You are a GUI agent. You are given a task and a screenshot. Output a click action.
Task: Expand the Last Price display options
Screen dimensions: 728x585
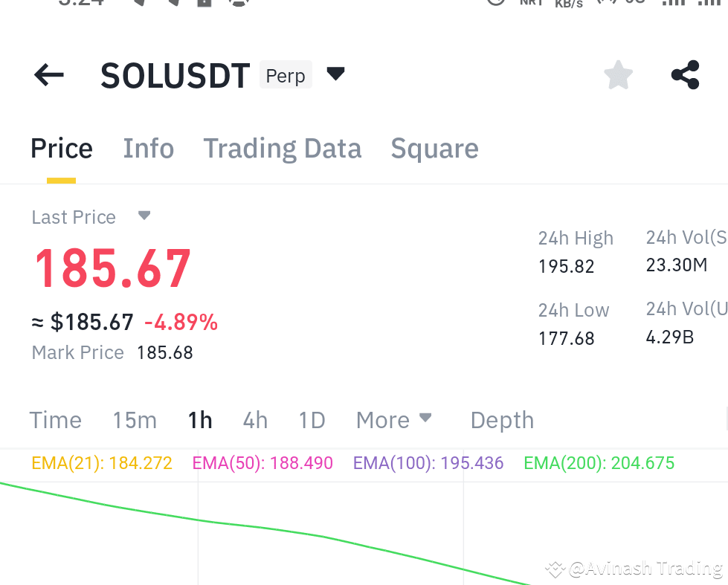tap(144, 216)
